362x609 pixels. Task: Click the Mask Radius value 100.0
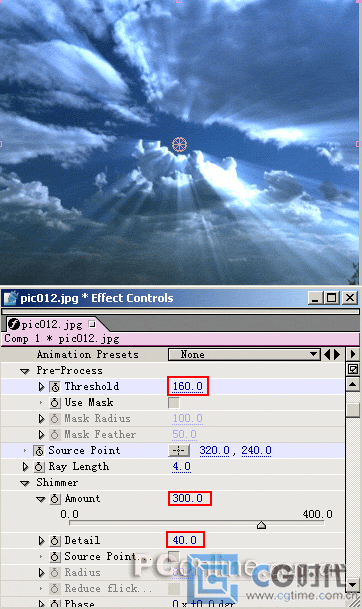tap(188, 418)
